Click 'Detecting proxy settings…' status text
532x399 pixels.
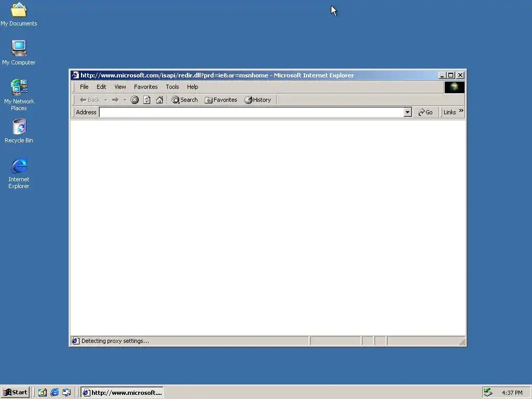(115, 341)
